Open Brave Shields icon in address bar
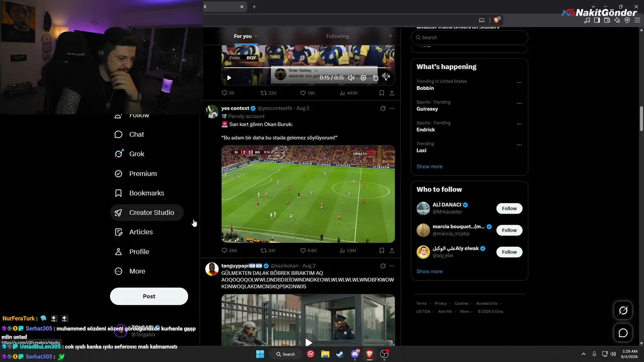The width and height of the screenshot is (644, 362). [x=497, y=20]
